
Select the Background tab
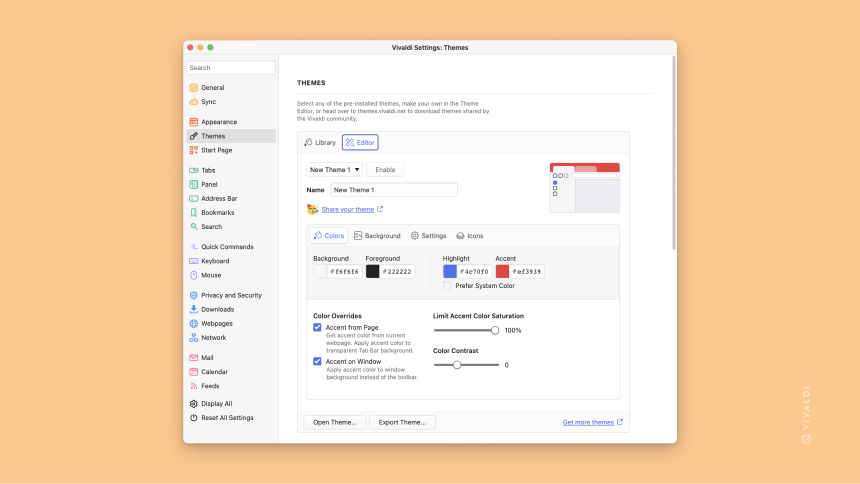tap(377, 235)
